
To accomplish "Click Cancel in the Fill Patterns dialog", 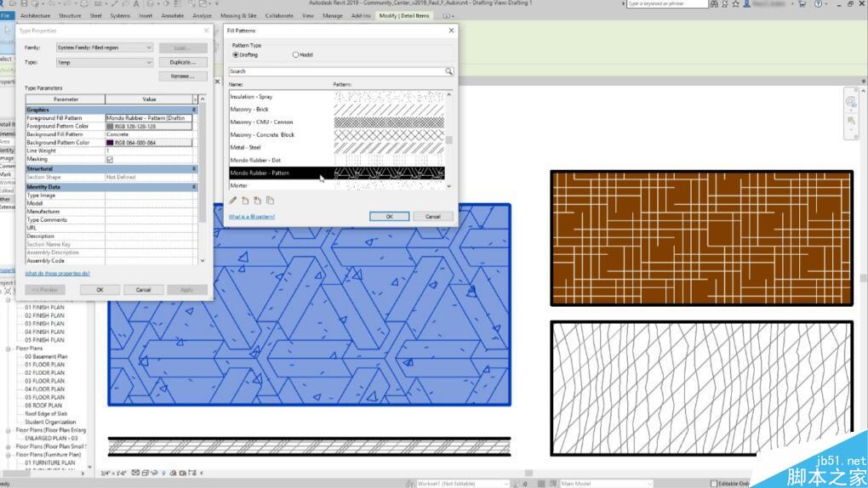I will (433, 216).
